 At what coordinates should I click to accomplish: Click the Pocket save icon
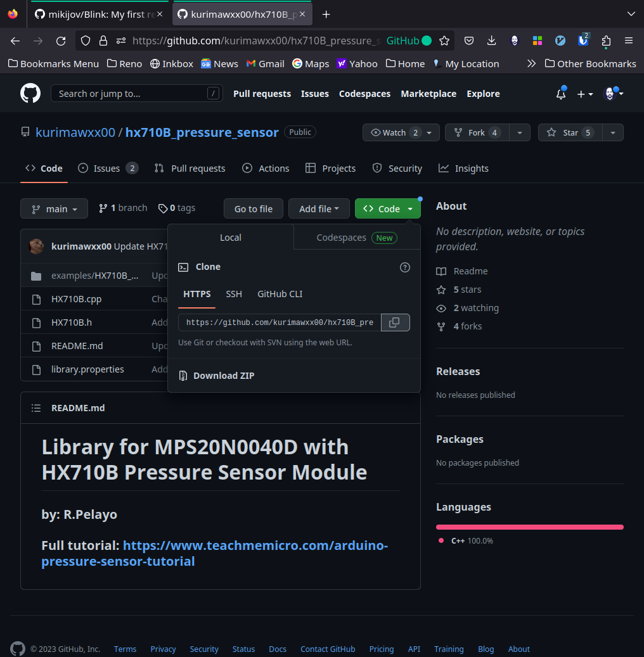pyautogui.click(x=469, y=41)
